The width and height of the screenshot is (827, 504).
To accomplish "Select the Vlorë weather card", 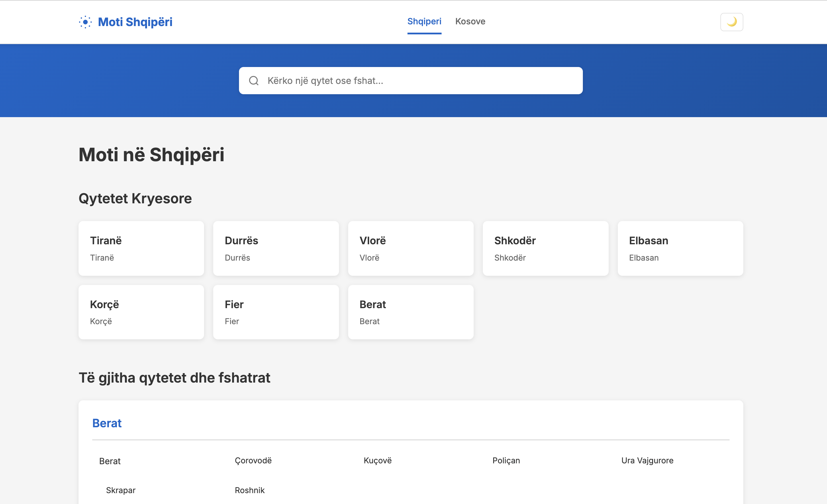I will [410, 248].
